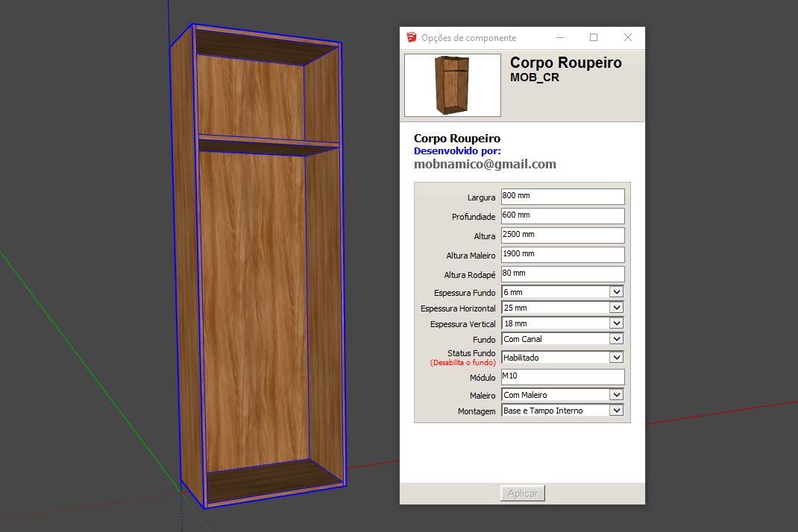Click the SketchUp icon in dialog title bar

(412, 38)
